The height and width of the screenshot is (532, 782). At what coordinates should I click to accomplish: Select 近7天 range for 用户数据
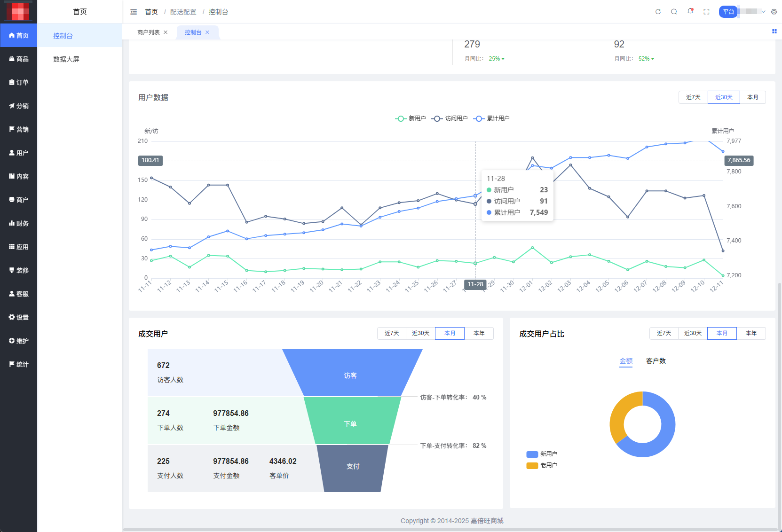point(693,97)
